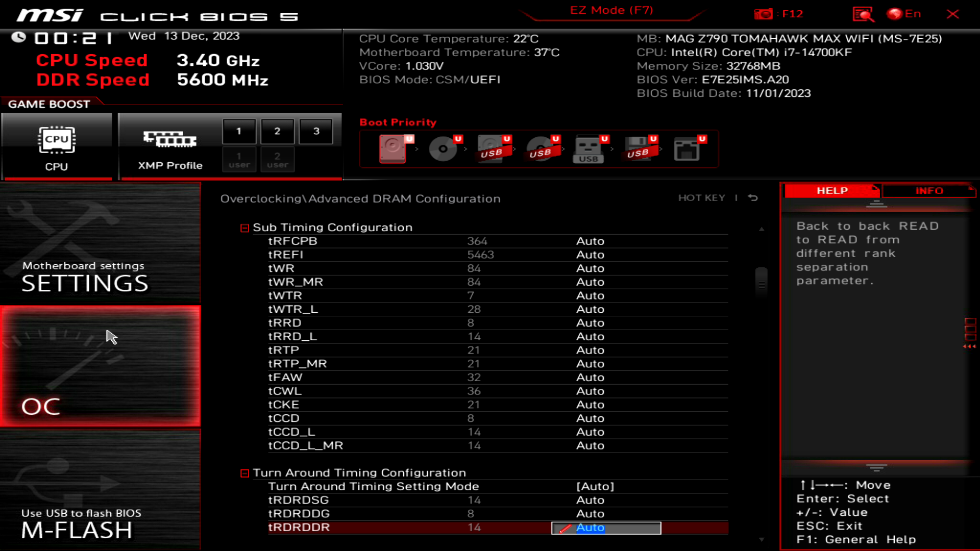
Task: Open the Turn Around Timing Setting Mode dropdown
Action: coord(596,486)
